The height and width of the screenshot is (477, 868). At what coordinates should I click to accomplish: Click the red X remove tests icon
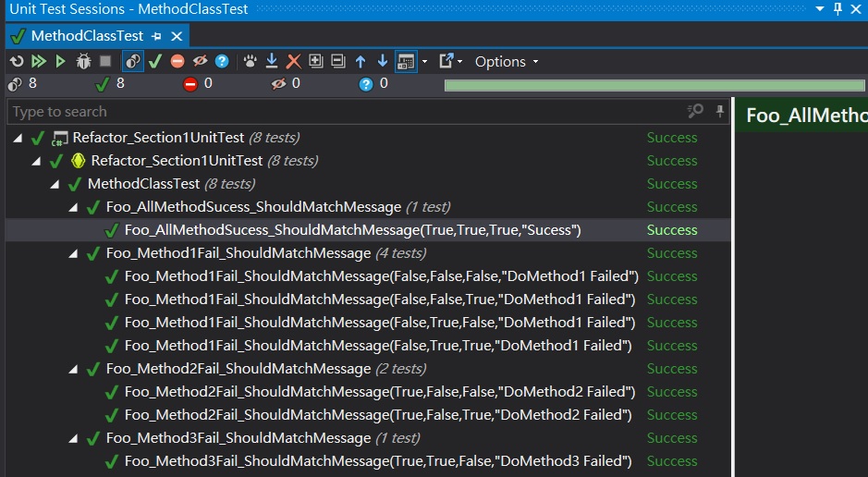(x=294, y=62)
